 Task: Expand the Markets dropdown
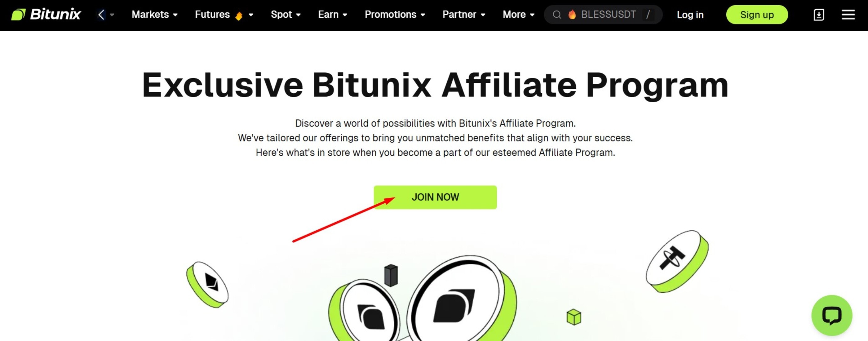coord(155,15)
